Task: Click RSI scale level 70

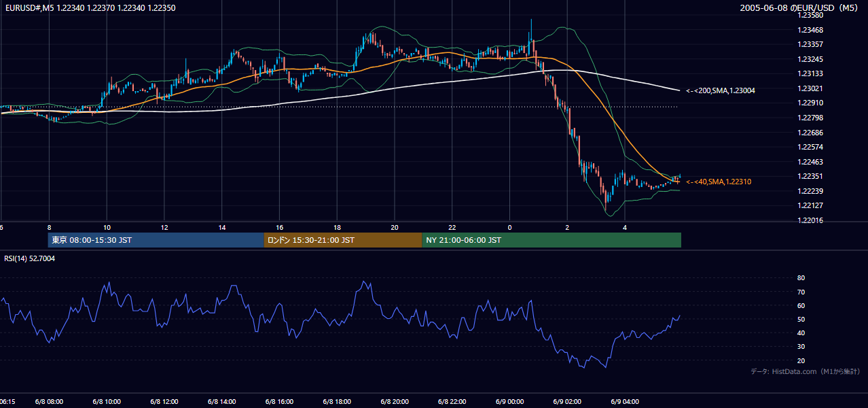Action: click(x=801, y=292)
